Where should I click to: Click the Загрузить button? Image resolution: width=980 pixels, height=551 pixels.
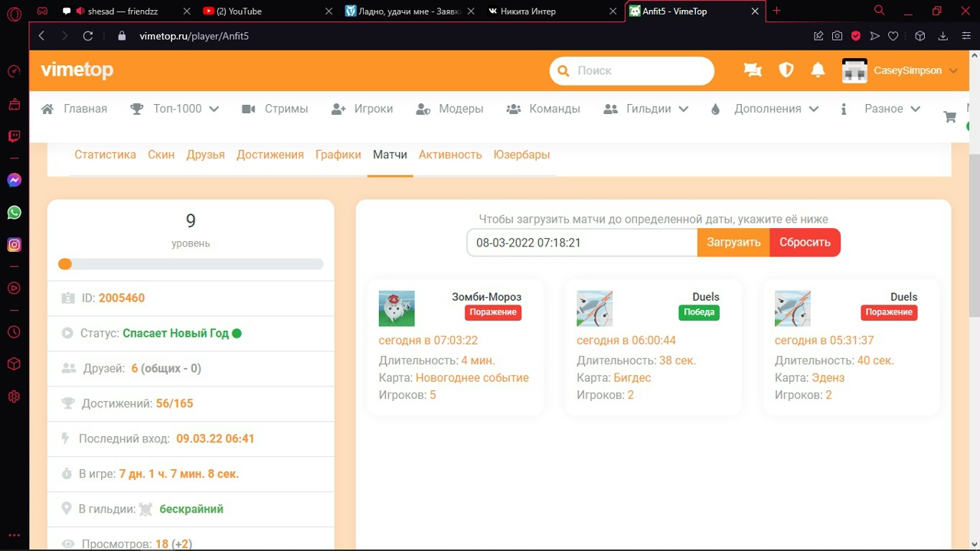[x=733, y=243]
